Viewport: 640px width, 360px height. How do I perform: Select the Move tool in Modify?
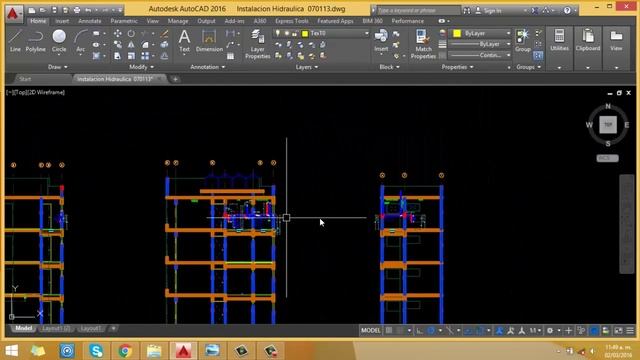[118, 33]
